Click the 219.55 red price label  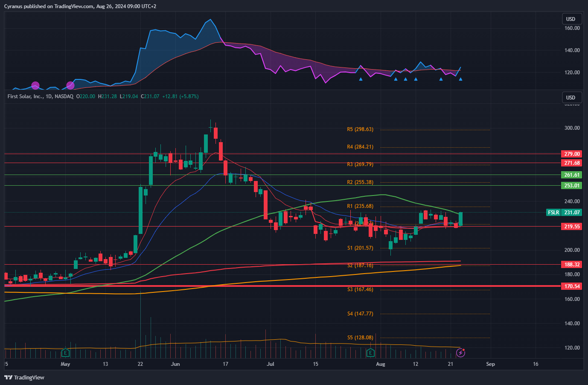click(572, 226)
